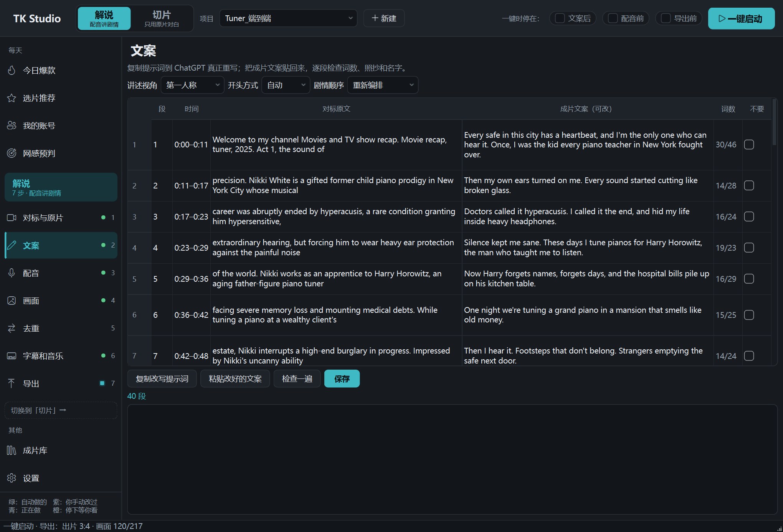This screenshot has height=532, width=783.
Task: Click the library books icon for 成片库
Action: click(12, 450)
